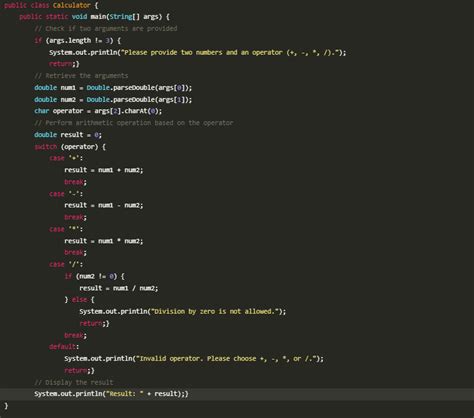This screenshot has width=474, height=418.
Task: Click the "else" keyword
Action: click(79, 300)
